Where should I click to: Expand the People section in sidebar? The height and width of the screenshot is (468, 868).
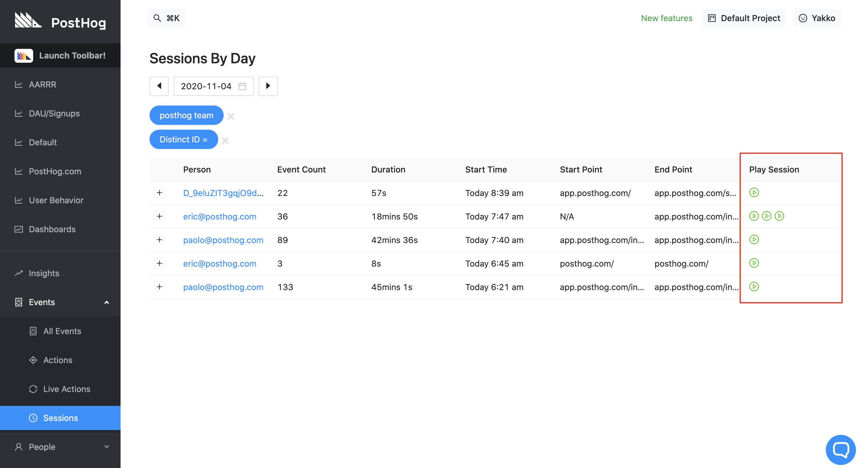[107, 446]
